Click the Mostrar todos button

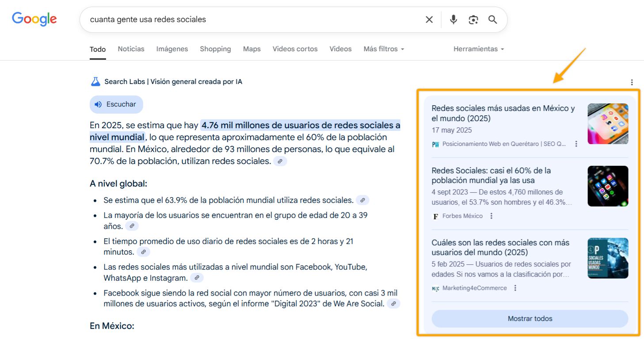point(529,318)
